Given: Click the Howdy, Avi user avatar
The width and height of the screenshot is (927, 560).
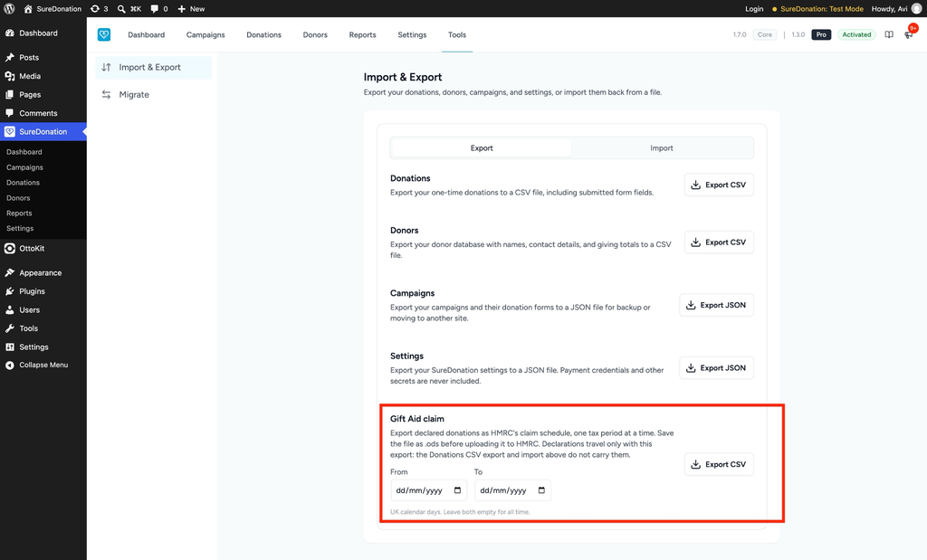Looking at the screenshot, I should click(x=916, y=9).
